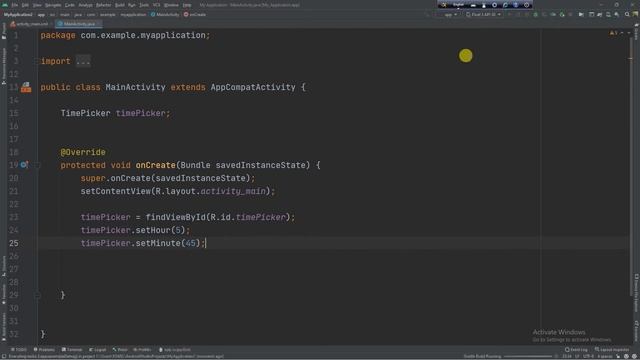Open the Code menu
Image resolution: width=640 pixels, height=360 pixels.
pos(70,5)
